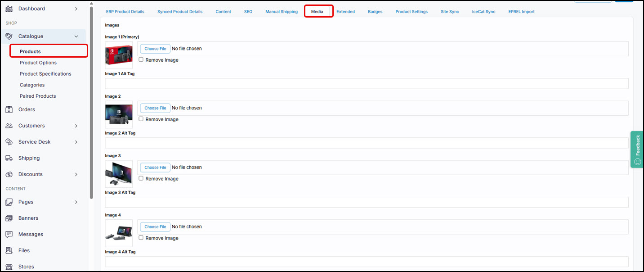
Task: Click the Customers people icon
Action: [9, 126]
